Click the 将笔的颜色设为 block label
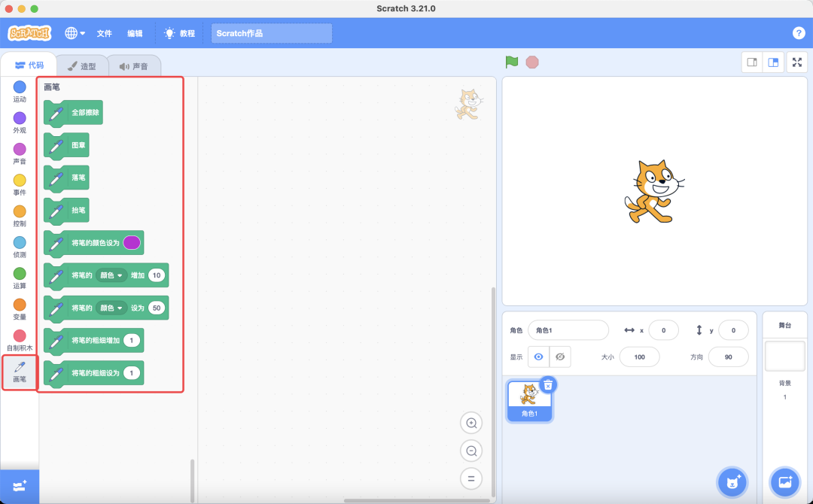This screenshot has width=813, height=504. pyautogui.click(x=96, y=242)
